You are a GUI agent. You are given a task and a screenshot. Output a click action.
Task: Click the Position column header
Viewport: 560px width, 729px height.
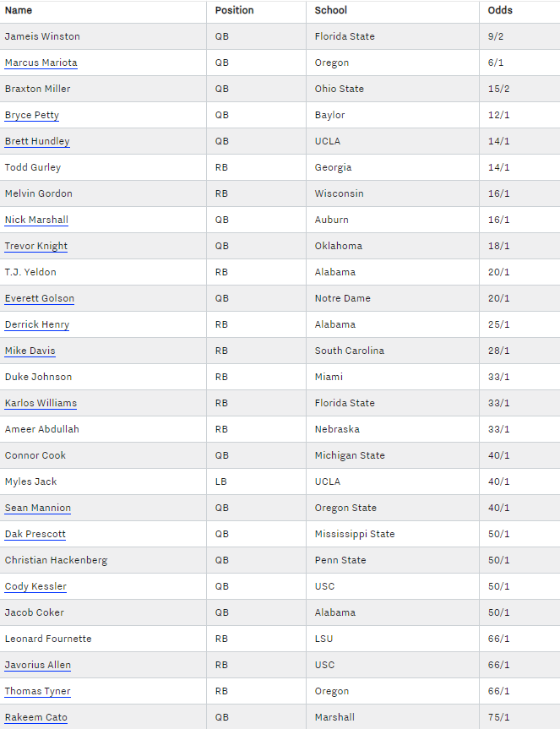(234, 10)
